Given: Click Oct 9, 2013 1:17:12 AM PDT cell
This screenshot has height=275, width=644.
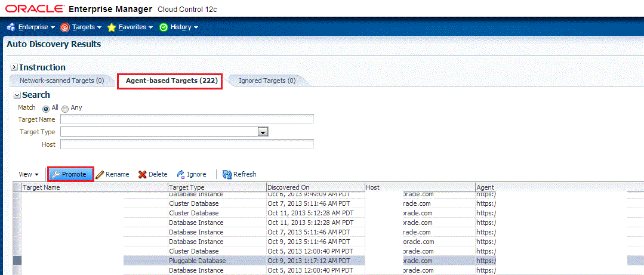Looking at the screenshot, I should [x=315, y=261].
